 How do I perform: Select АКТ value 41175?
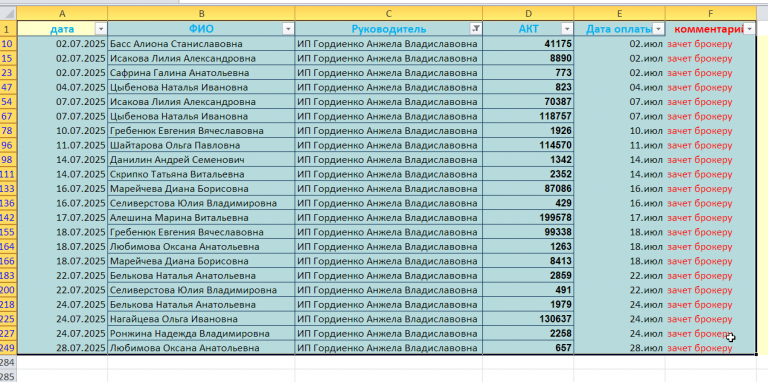point(528,44)
